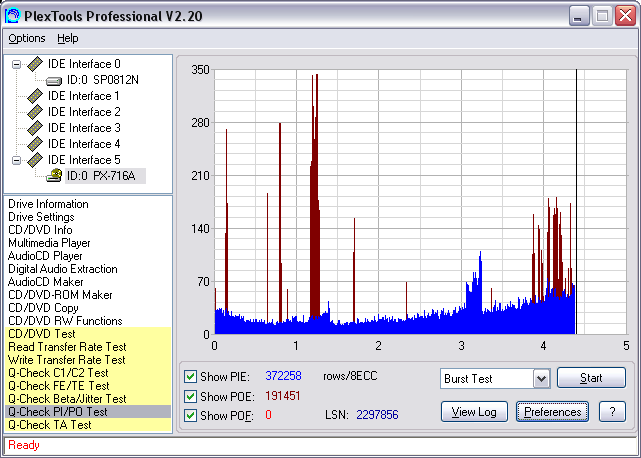Click the View Log button

coord(474,411)
